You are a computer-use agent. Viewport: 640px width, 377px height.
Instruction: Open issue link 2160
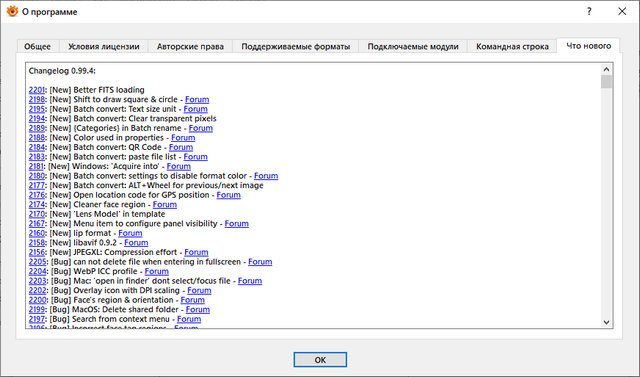(x=37, y=233)
